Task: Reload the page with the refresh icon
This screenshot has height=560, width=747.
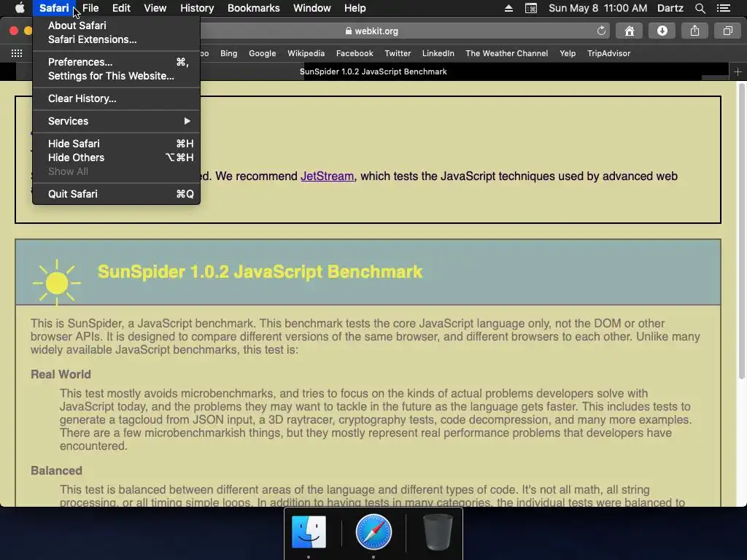Action: click(x=601, y=31)
